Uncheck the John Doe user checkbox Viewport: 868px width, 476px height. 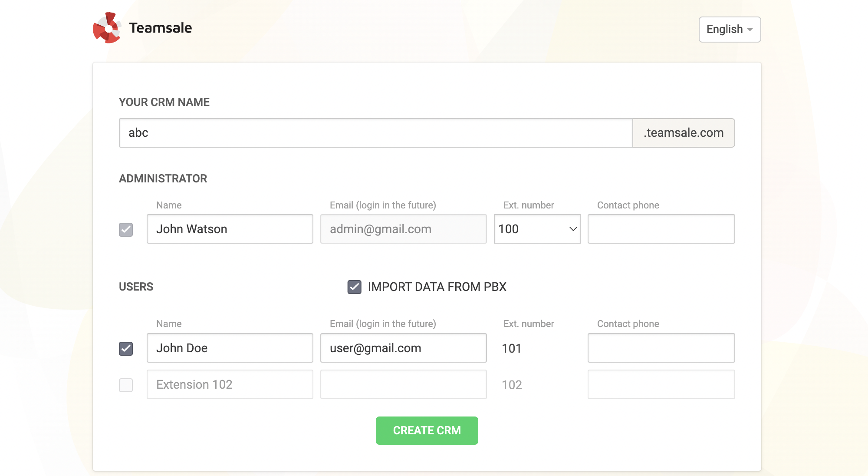click(126, 348)
